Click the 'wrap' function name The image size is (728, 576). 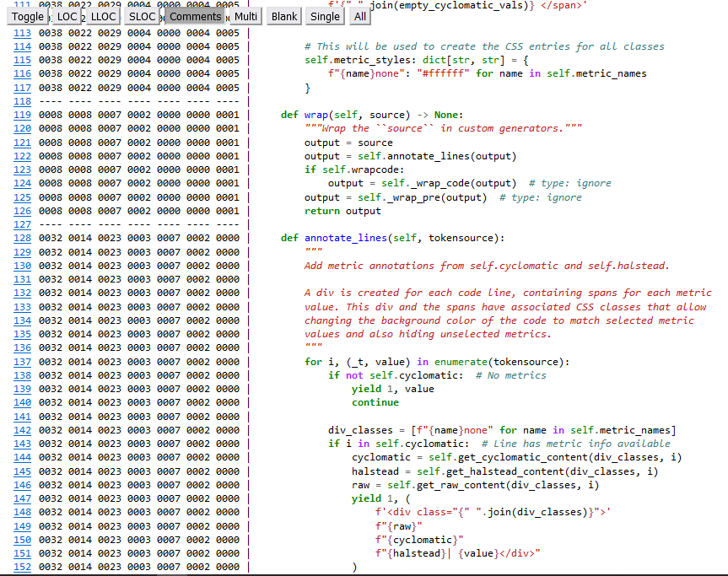[x=316, y=115]
